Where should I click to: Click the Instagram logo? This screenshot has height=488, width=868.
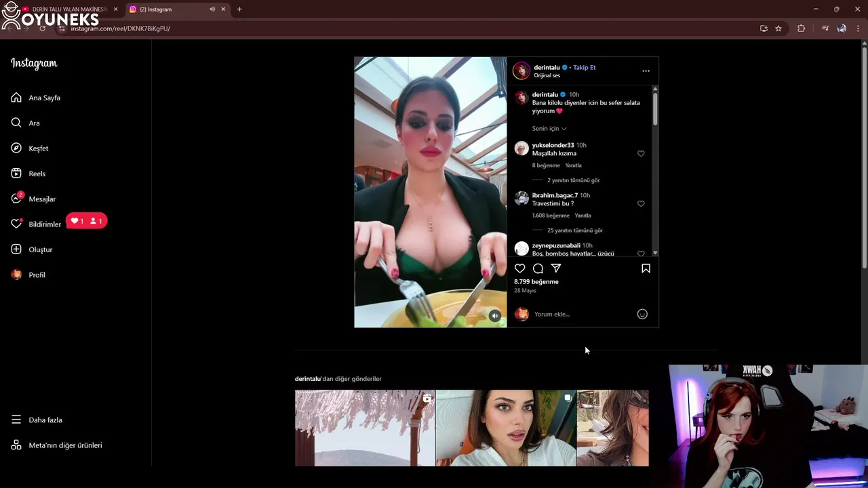click(x=34, y=63)
